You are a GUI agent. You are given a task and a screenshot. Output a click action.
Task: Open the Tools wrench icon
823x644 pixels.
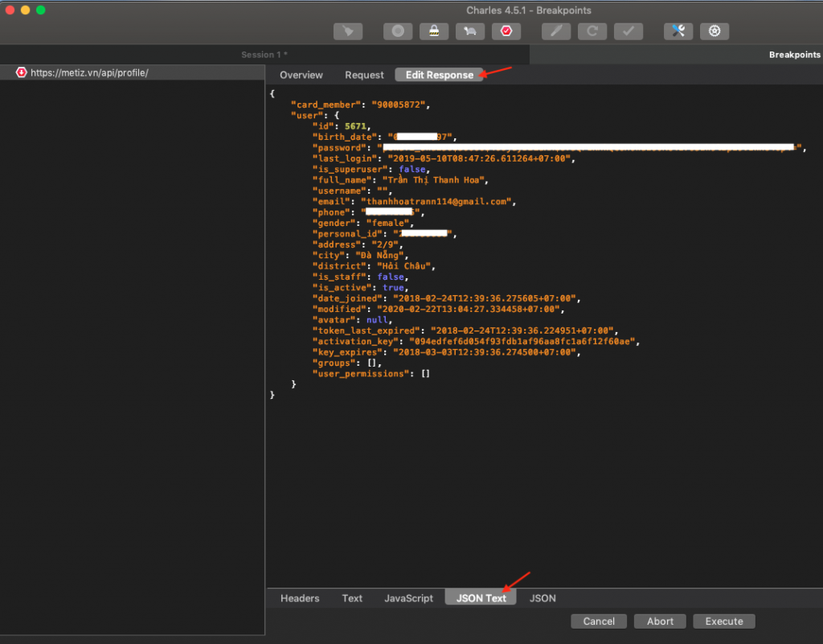tap(678, 31)
